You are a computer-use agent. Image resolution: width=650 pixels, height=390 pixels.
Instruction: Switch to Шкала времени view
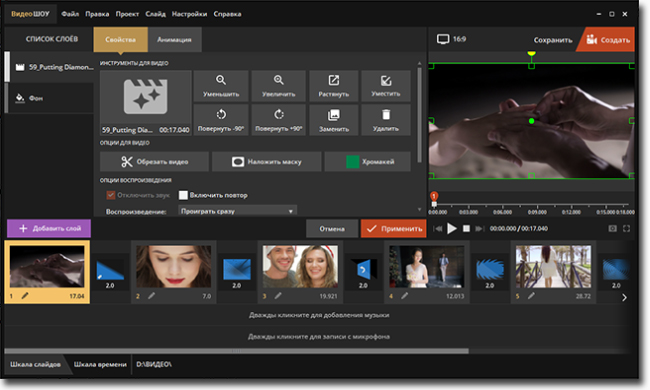(100, 364)
